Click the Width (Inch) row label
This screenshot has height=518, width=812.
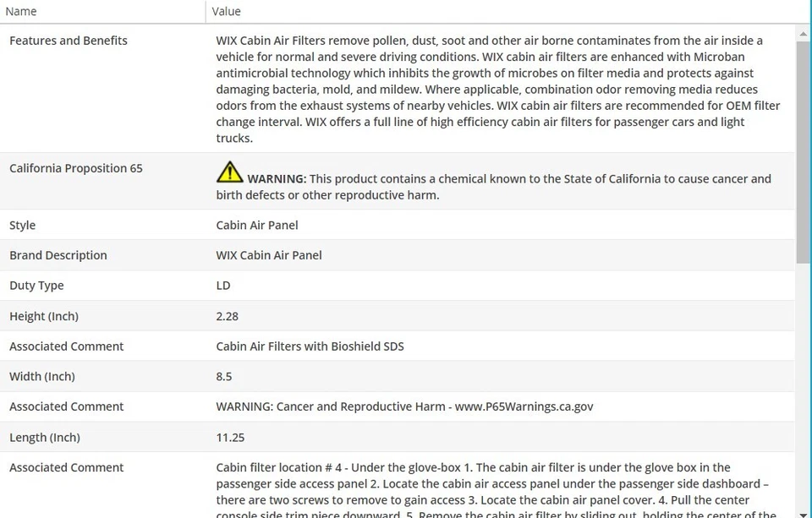[x=42, y=376]
